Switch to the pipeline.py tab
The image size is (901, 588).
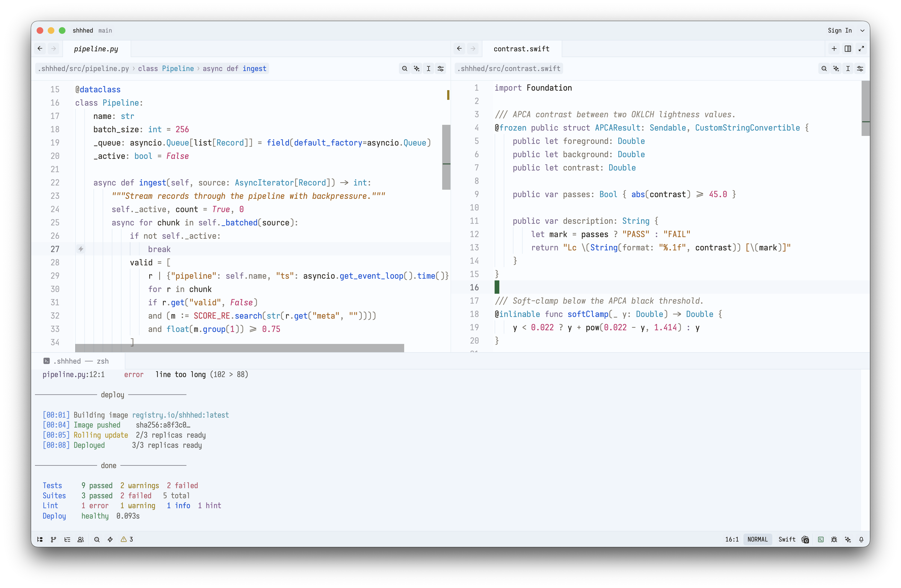(96, 49)
